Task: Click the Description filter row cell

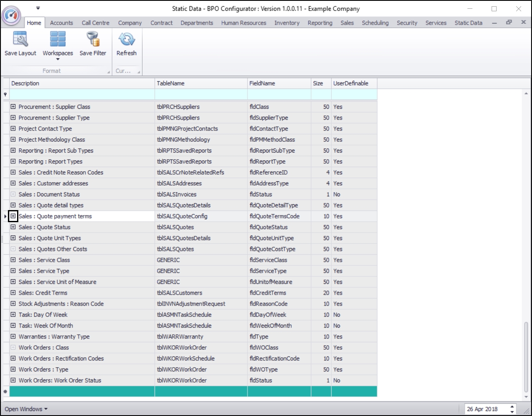Action: 82,95
